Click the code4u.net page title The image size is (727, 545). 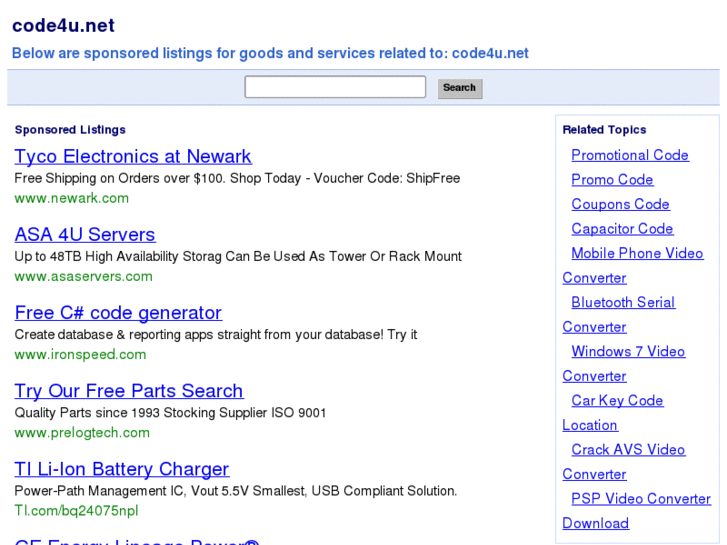[64, 26]
